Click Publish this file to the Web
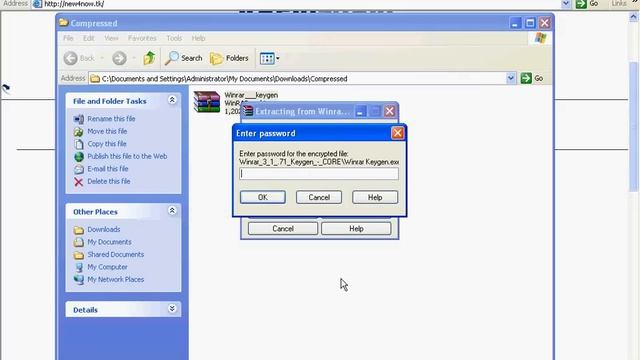640x360 pixels. 127,156
